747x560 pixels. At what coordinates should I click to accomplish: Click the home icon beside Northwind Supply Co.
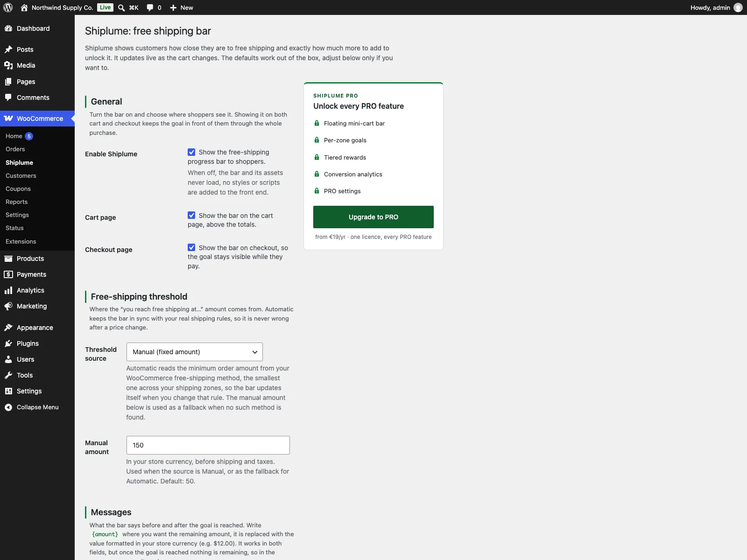[x=24, y=7]
